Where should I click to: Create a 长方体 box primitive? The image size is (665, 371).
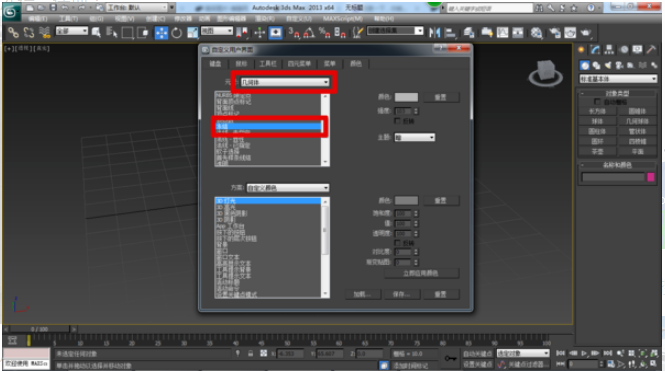[597, 111]
